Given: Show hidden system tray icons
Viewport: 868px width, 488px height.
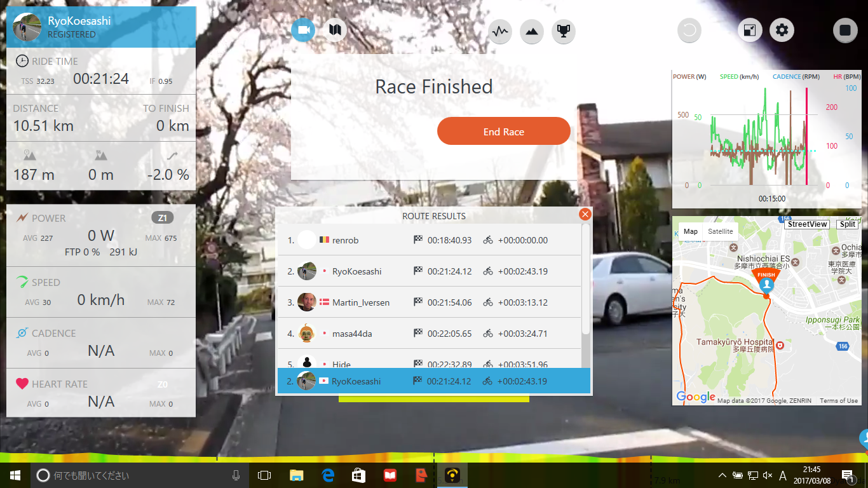Looking at the screenshot, I should pos(722,475).
